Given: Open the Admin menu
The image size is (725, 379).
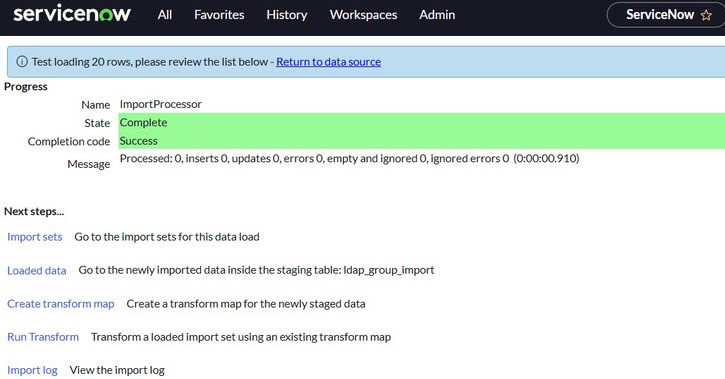Looking at the screenshot, I should 437,15.
